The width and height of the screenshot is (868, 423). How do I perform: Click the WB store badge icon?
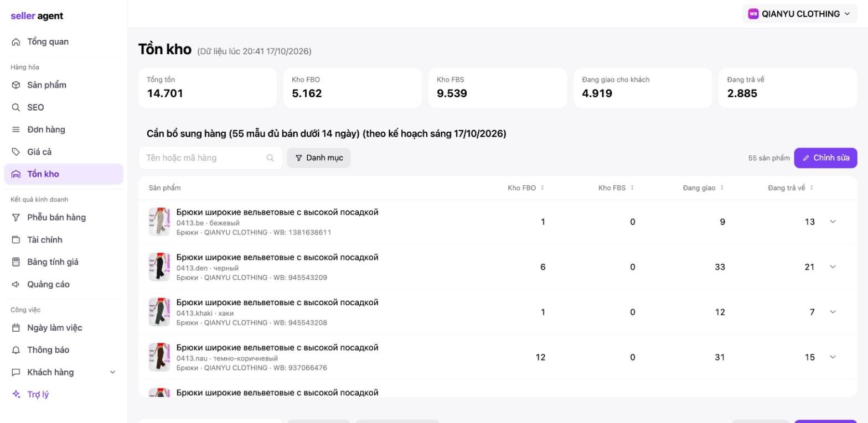[x=753, y=14]
